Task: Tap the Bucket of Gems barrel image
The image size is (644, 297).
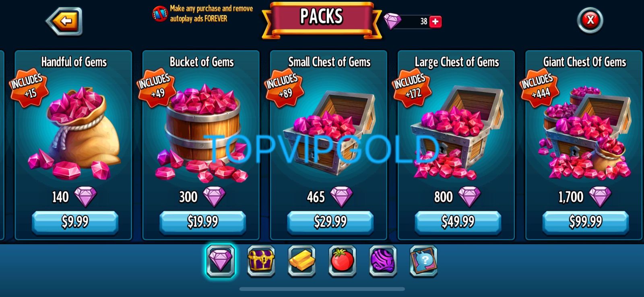Action: pos(202,133)
